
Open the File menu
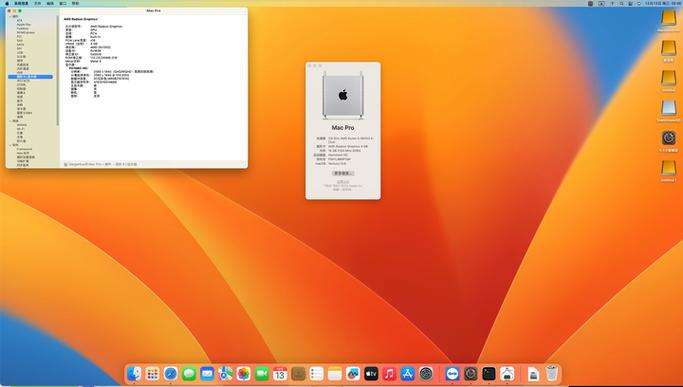pos(37,3)
